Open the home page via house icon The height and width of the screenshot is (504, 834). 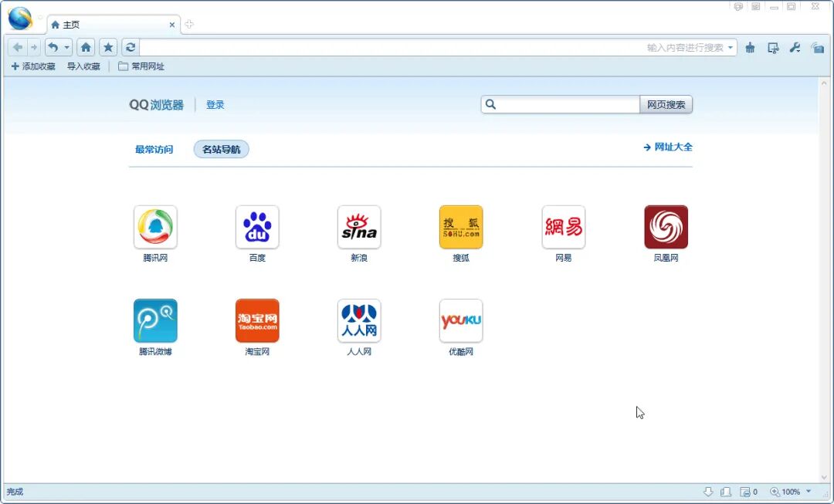tap(86, 47)
